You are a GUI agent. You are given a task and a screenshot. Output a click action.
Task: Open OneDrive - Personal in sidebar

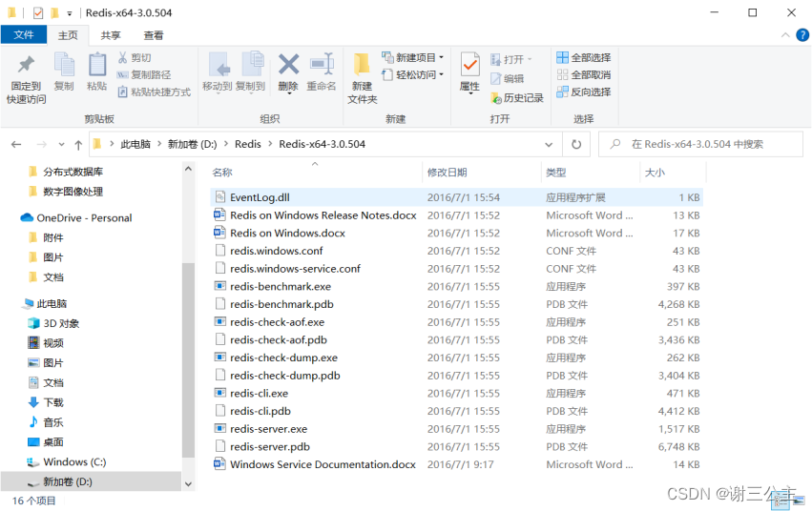[76, 217]
